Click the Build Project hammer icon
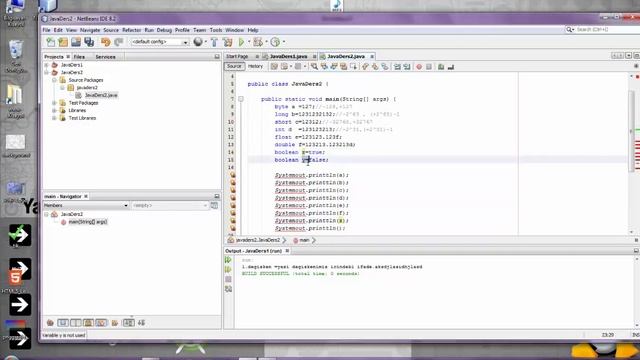Viewport: 640px width, 360px height. click(214, 42)
